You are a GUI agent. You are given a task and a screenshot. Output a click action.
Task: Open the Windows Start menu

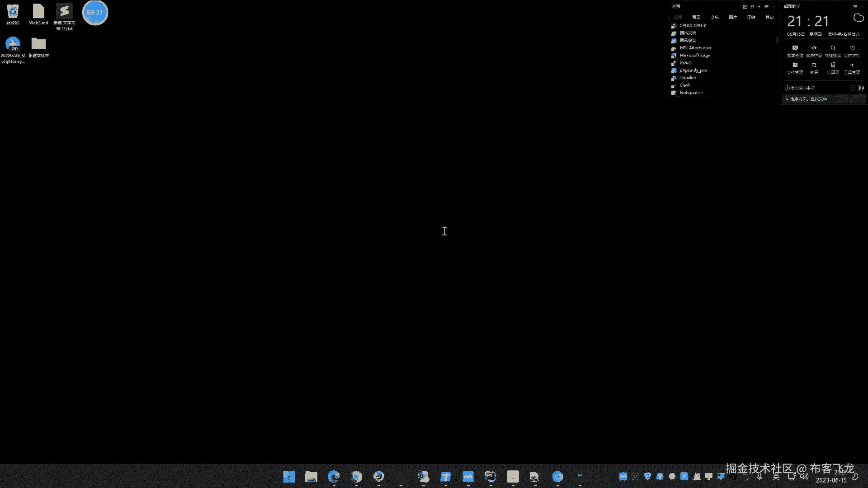point(289,477)
